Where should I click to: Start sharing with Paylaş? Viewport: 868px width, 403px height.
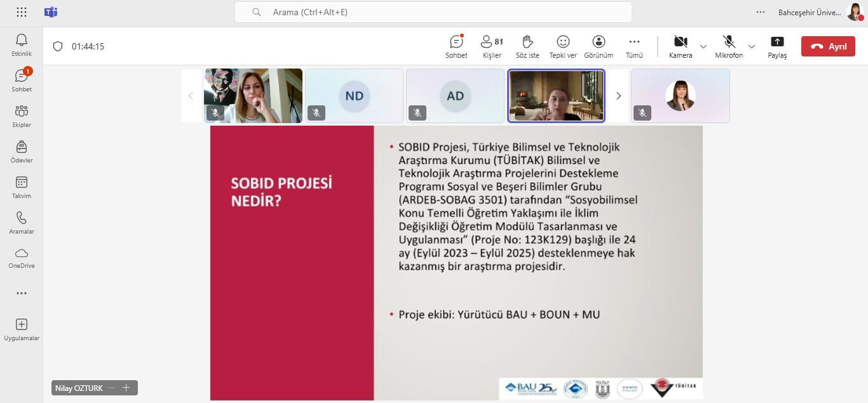(777, 46)
